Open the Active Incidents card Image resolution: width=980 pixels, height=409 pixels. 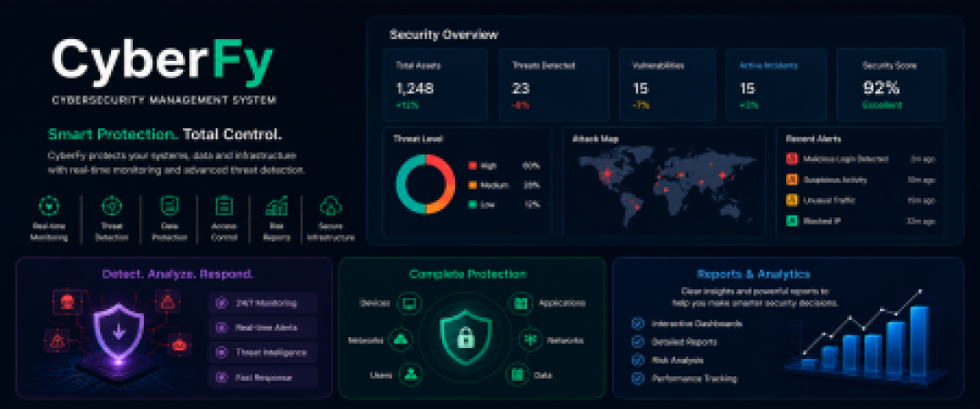pos(776,85)
